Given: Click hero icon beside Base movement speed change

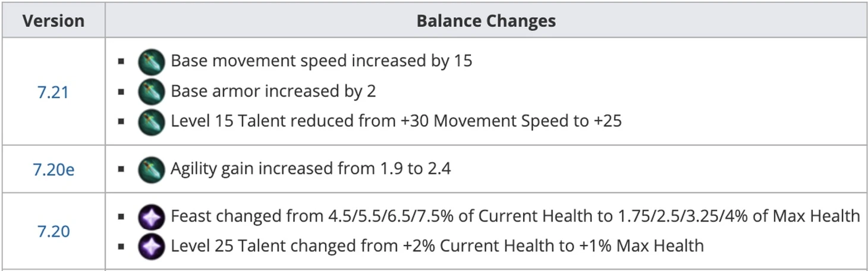Looking at the screenshot, I should (x=151, y=61).
